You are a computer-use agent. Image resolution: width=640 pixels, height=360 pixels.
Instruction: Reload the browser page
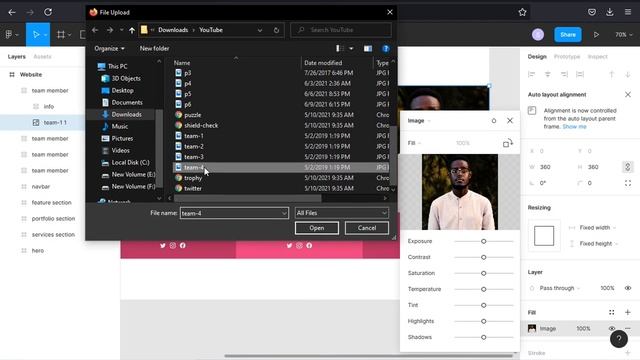pos(48,12)
